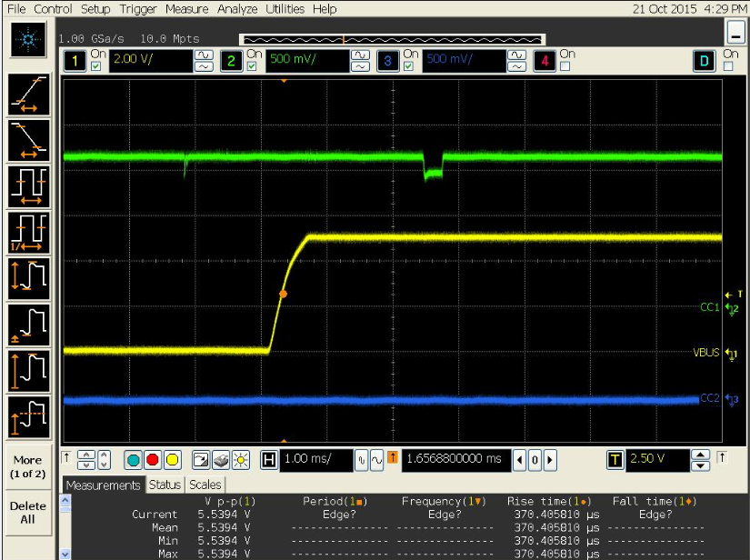This screenshot has width=750, height=560.
Task: Click More (1 of 2) button
Action: 28,466
